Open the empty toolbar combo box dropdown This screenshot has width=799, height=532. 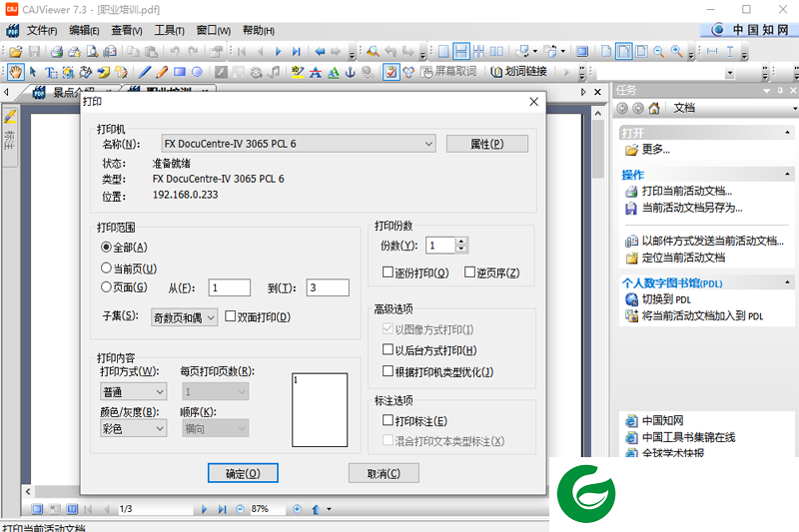point(730,73)
